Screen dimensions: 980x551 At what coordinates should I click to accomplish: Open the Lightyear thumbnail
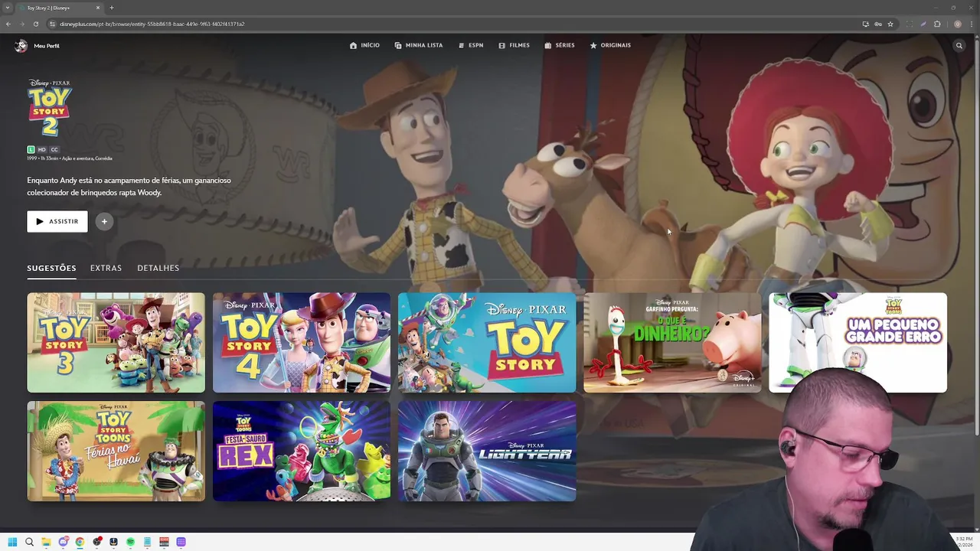point(487,451)
